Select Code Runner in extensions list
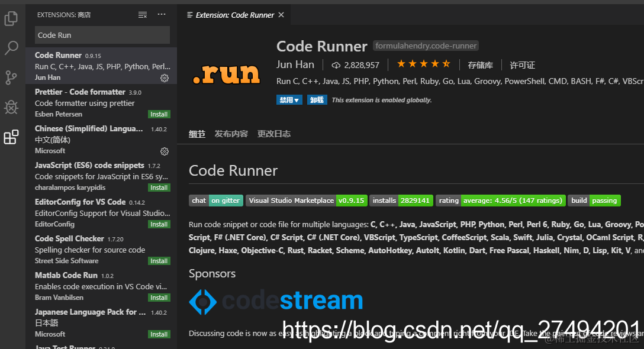Image resolution: width=644 pixels, height=349 pixels. (x=101, y=66)
